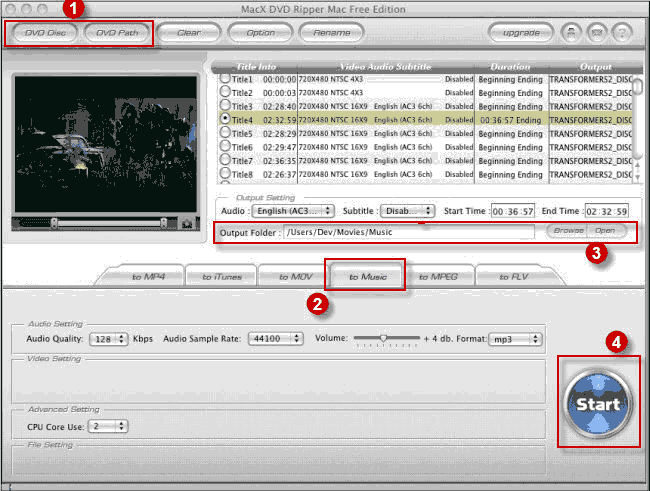This screenshot has height=491, width=650.
Task: Click the Output column header
Action: [596, 67]
